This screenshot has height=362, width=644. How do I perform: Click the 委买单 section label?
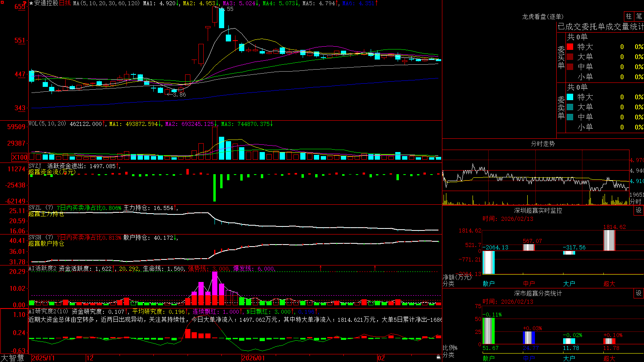click(x=561, y=57)
